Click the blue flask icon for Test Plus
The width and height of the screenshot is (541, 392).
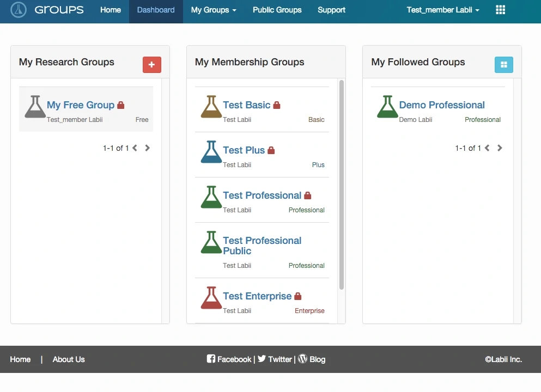(x=211, y=152)
